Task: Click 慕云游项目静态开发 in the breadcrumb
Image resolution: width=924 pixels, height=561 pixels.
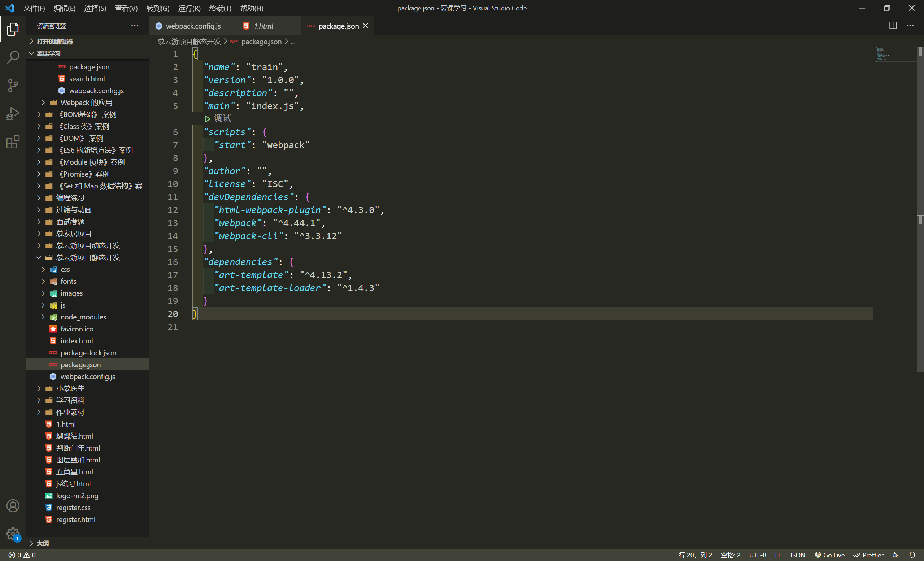Action: tap(189, 42)
